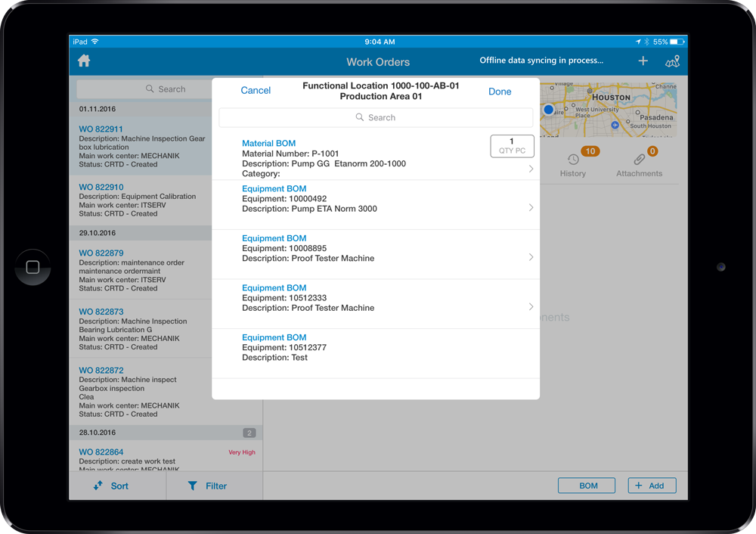
Task: Cancel the Functional Location dialog
Action: 256,90
